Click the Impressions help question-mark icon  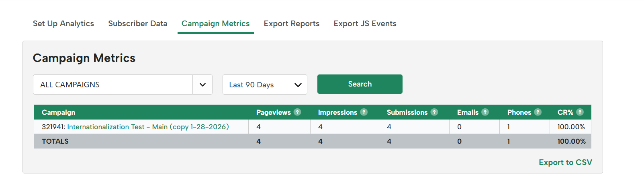tap(364, 112)
